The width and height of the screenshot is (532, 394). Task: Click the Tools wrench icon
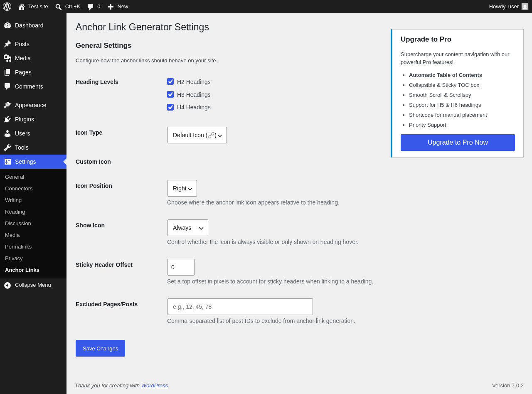[7, 148]
